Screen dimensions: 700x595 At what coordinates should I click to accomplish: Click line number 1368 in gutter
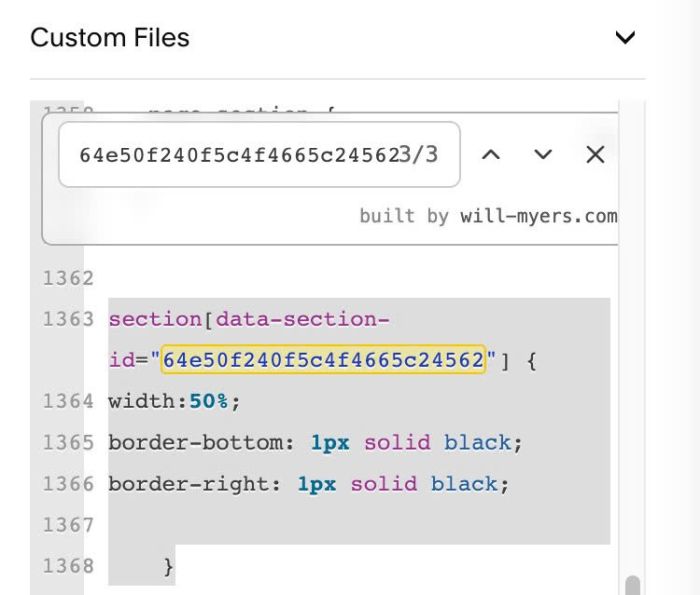click(x=68, y=566)
